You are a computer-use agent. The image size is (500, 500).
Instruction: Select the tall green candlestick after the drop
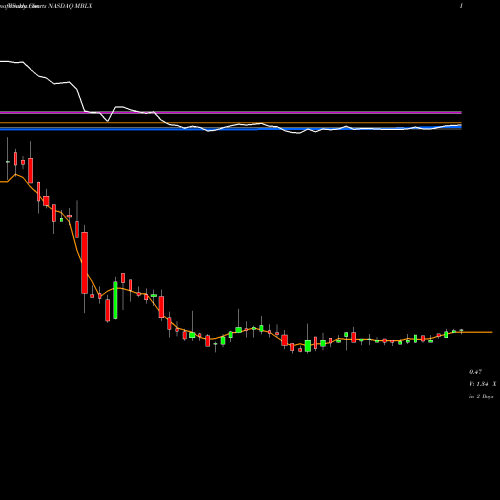pos(115,300)
